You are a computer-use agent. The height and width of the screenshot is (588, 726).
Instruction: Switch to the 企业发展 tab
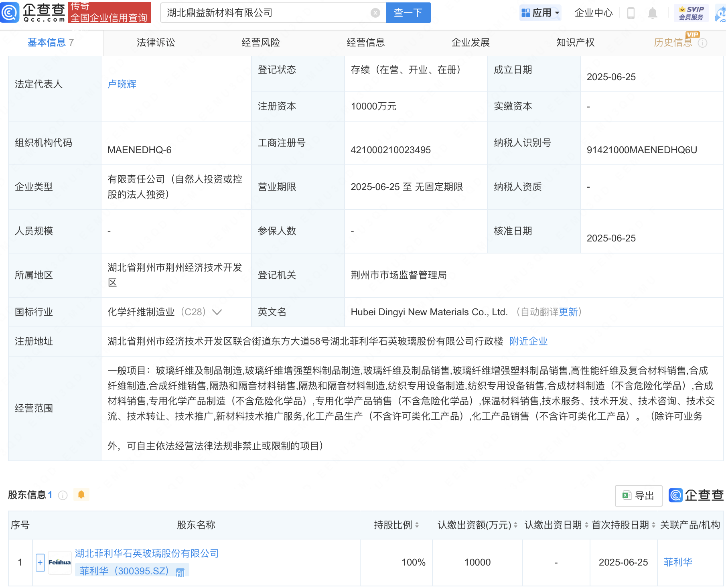coord(470,43)
